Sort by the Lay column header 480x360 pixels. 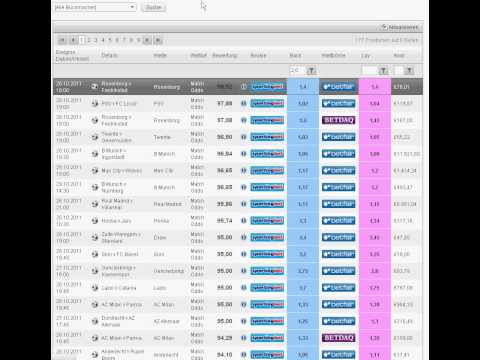pos(366,55)
